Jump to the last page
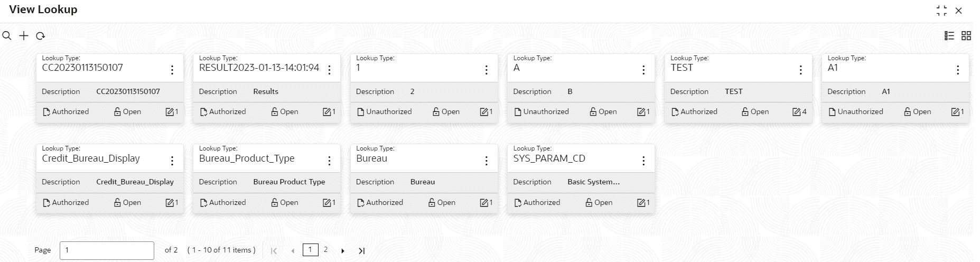This screenshot has height=262, width=980. [x=361, y=251]
